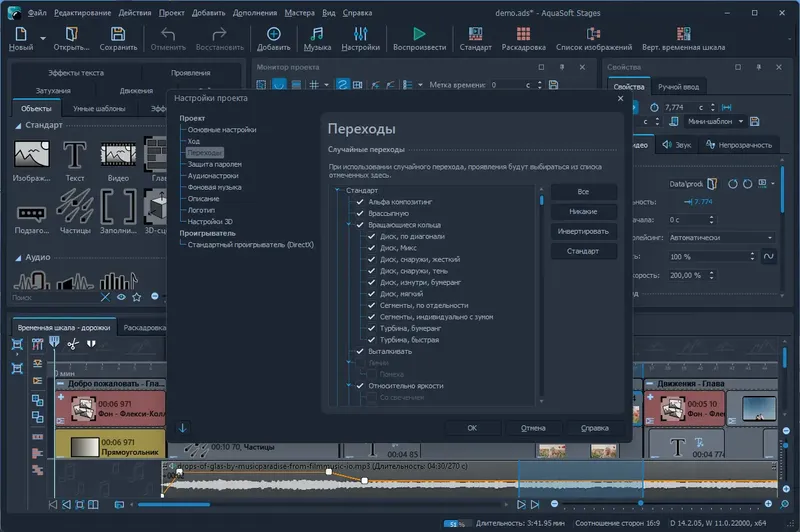
Task: Uncheck the Альфа композитинг transition
Action: 360,202
